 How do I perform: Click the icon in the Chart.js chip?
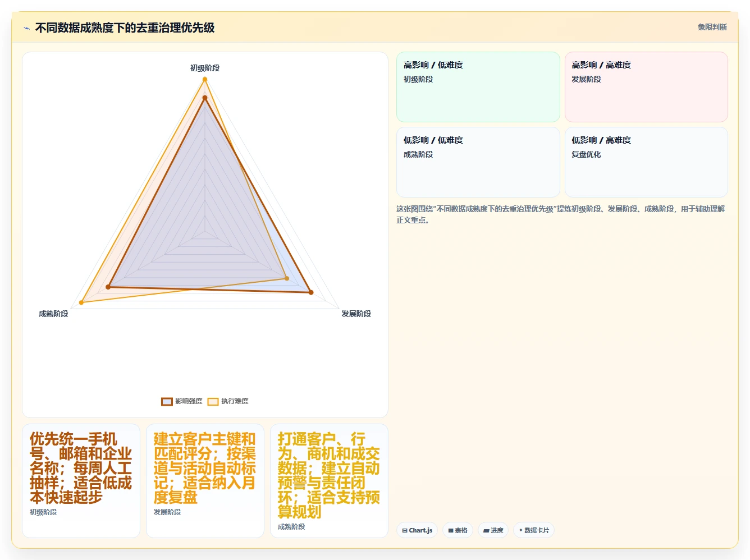[405, 530]
